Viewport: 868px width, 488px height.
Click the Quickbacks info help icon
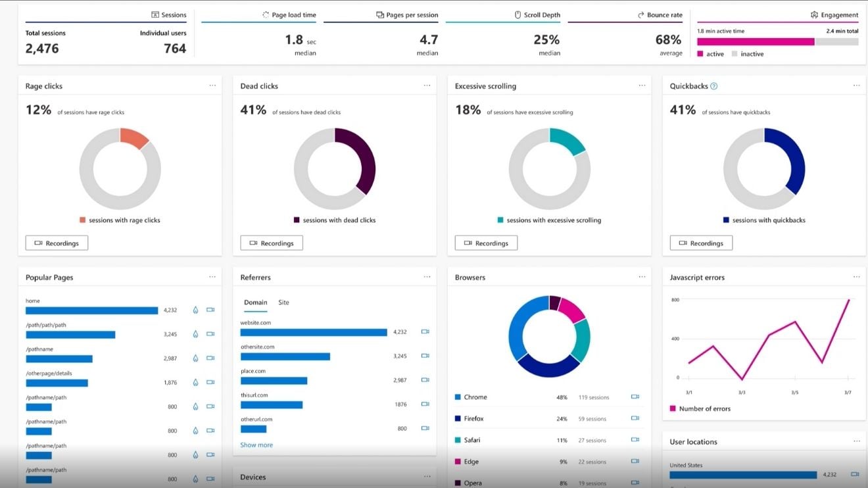714,86
